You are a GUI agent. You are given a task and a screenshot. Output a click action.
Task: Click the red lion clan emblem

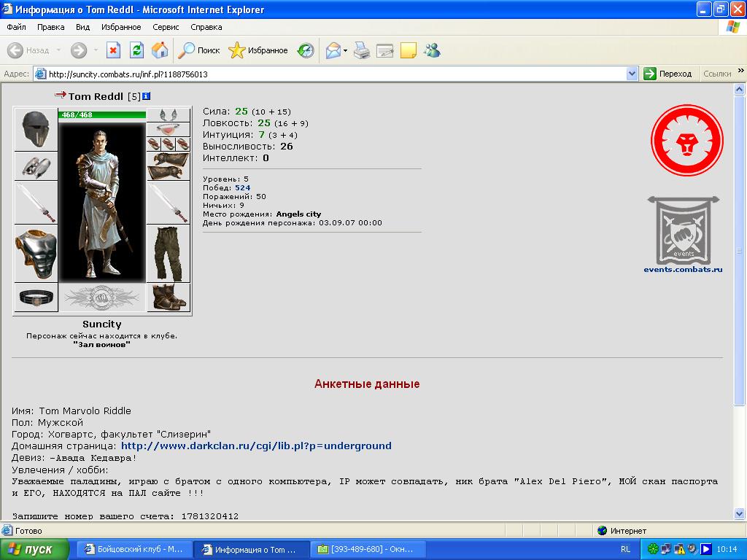coord(687,141)
